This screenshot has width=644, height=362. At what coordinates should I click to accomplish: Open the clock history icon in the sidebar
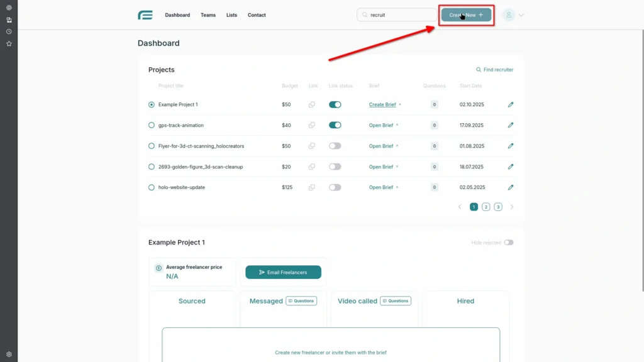(x=9, y=31)
